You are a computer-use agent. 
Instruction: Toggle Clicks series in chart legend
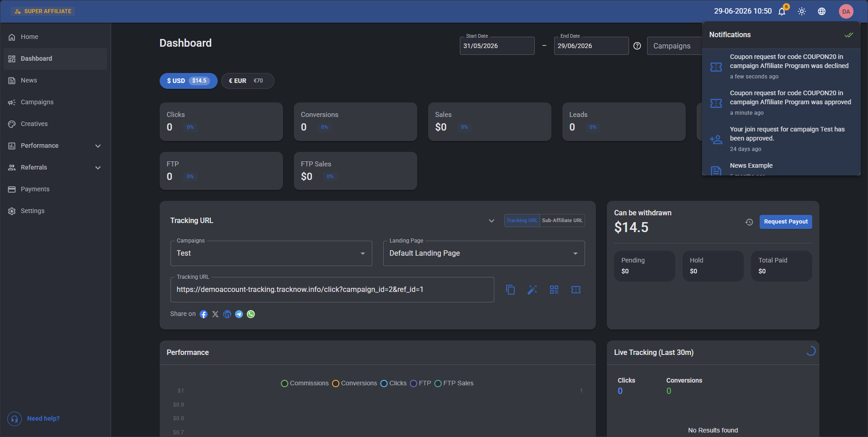pos(393,384)
